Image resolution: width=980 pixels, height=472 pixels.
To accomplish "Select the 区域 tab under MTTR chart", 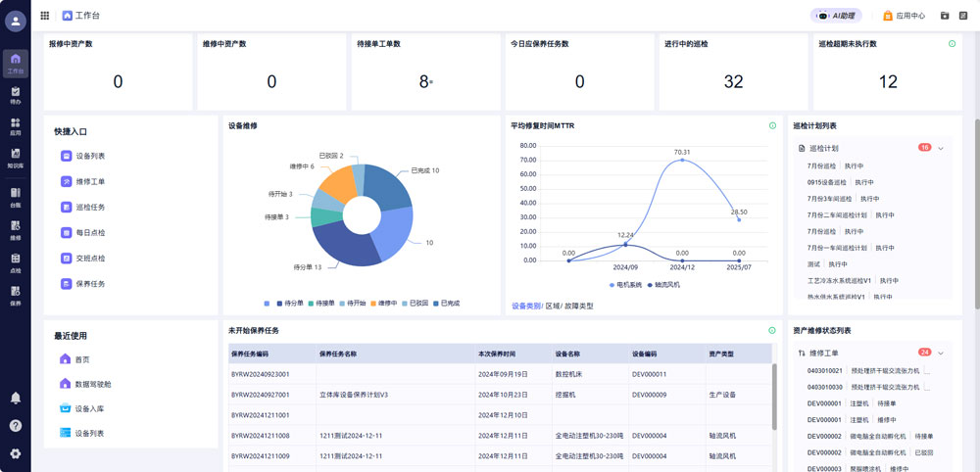I will tap(553, 306).
